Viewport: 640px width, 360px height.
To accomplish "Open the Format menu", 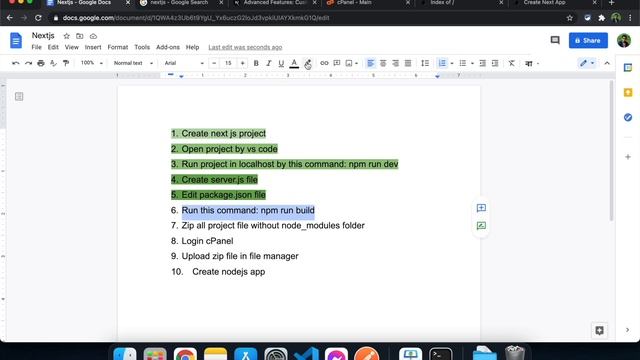I will pos(118,47).
